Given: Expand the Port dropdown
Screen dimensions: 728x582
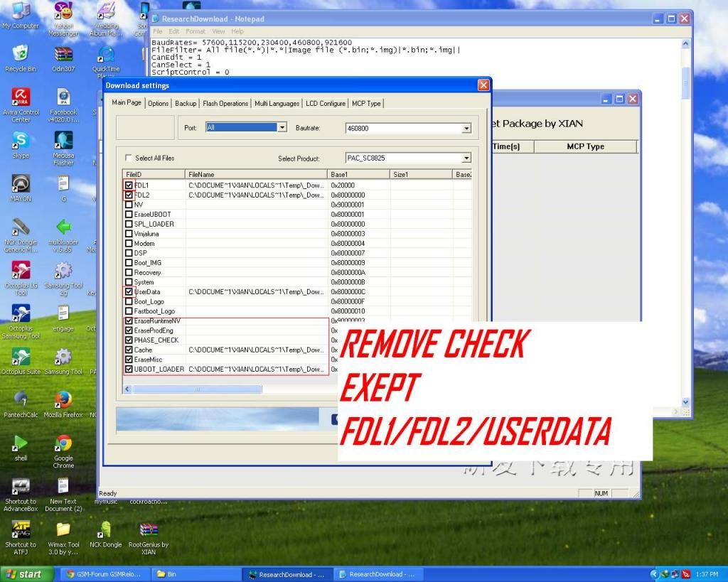Looking at the screenshot, I should point(282,127).
